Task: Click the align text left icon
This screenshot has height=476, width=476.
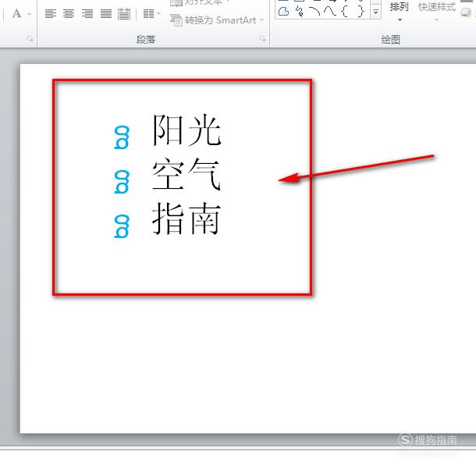Action: click(x=51, y=14)
